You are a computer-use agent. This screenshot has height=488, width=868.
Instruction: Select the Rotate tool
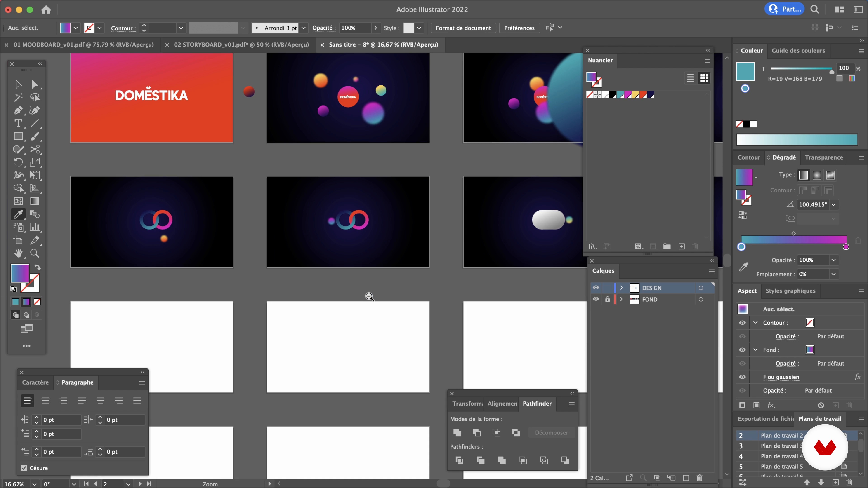pos(18,162)
